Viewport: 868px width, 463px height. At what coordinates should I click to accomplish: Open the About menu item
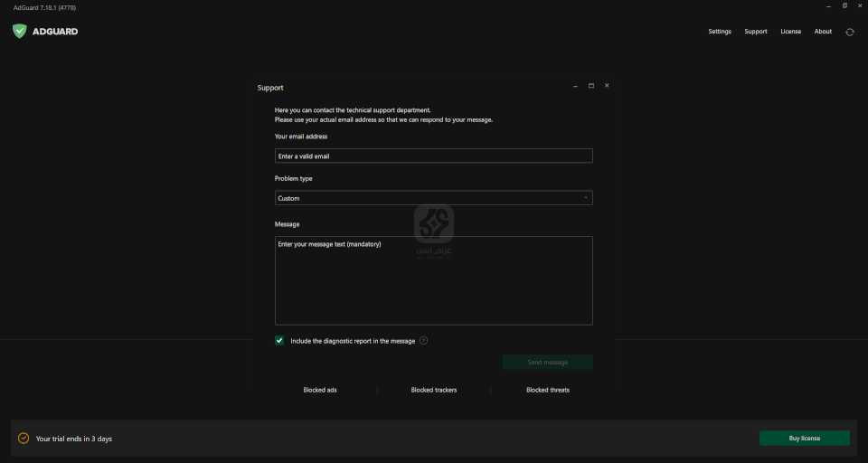pos(823,32)
